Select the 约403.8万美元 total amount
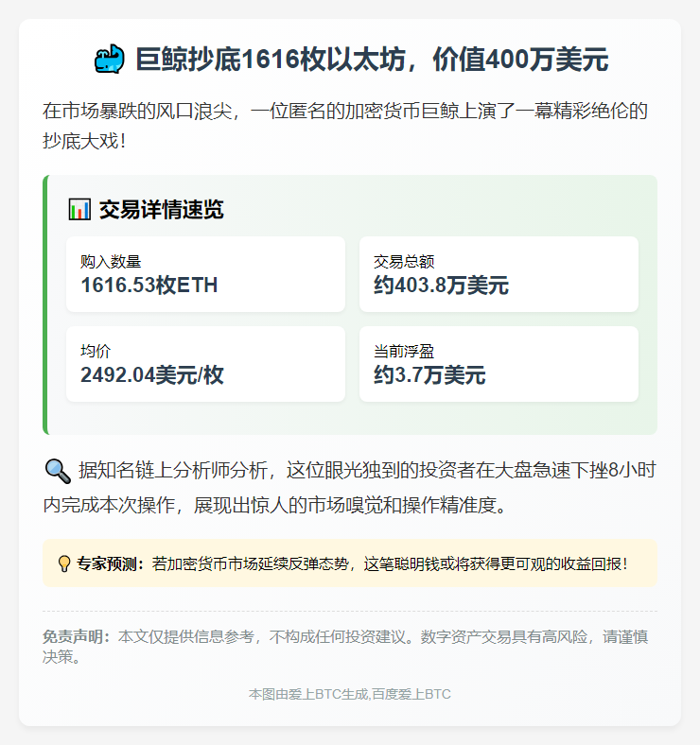 coord(441,286)
